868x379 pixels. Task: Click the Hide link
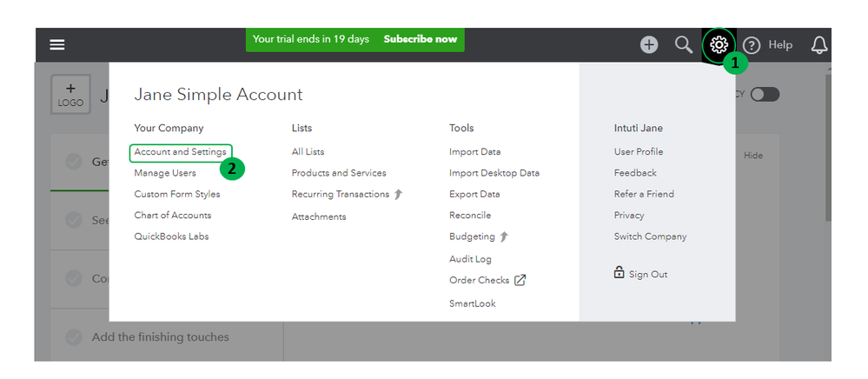click(x=753, y=155)
